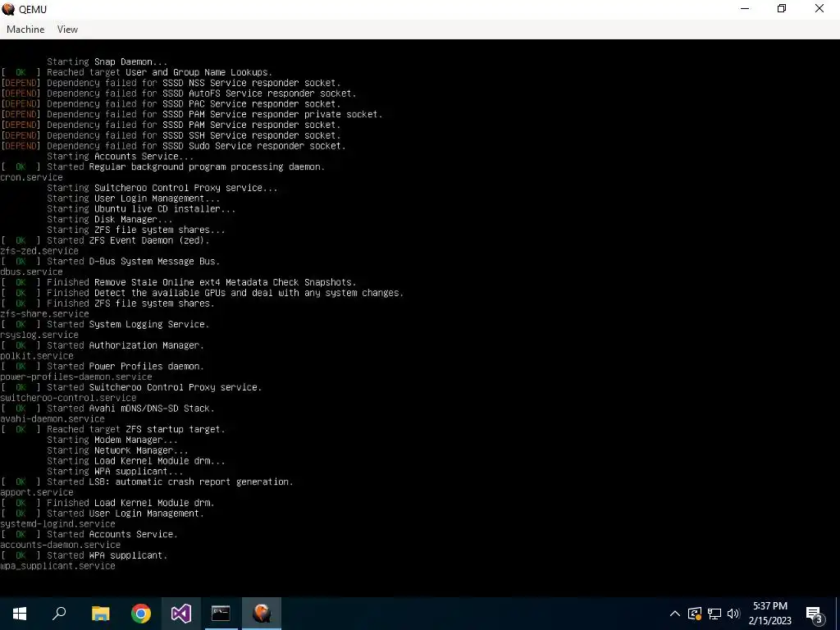The width and height of the screenshot is (840, 630).
Task: Click "avahi-daemon.service" text
Action: (x=52, y=419)
